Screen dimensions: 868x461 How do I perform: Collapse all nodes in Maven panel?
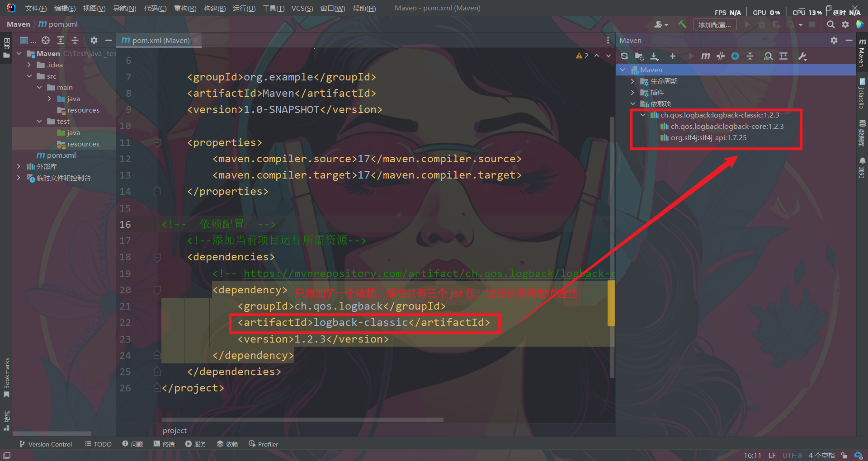point(750,56)
